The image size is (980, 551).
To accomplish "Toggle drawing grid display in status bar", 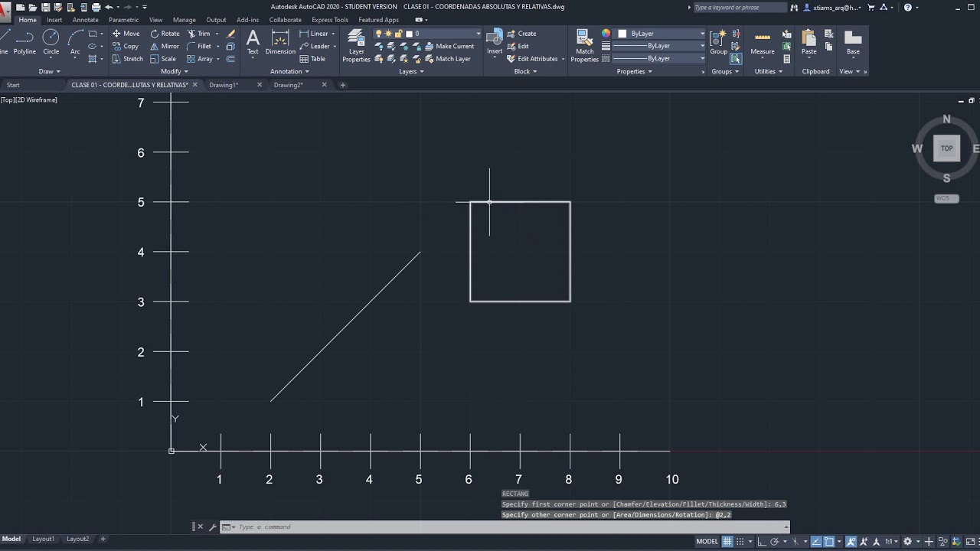I will click(727, 541).
